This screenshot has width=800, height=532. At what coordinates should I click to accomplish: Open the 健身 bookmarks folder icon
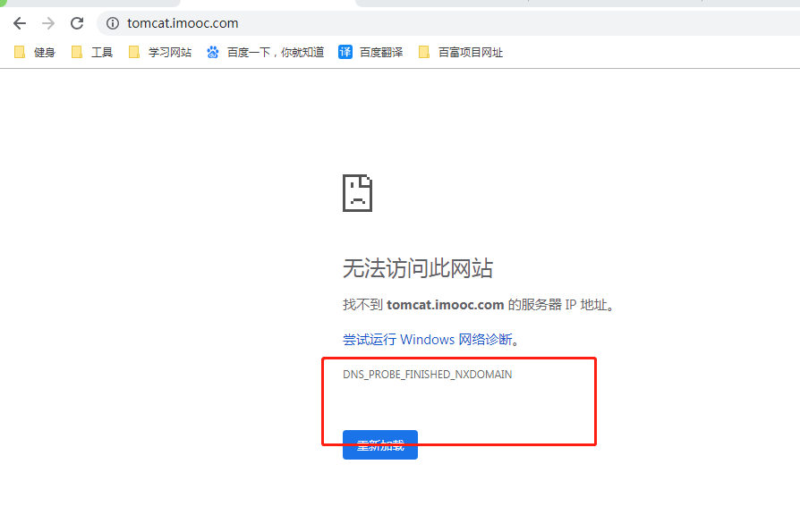pos(20,51)
